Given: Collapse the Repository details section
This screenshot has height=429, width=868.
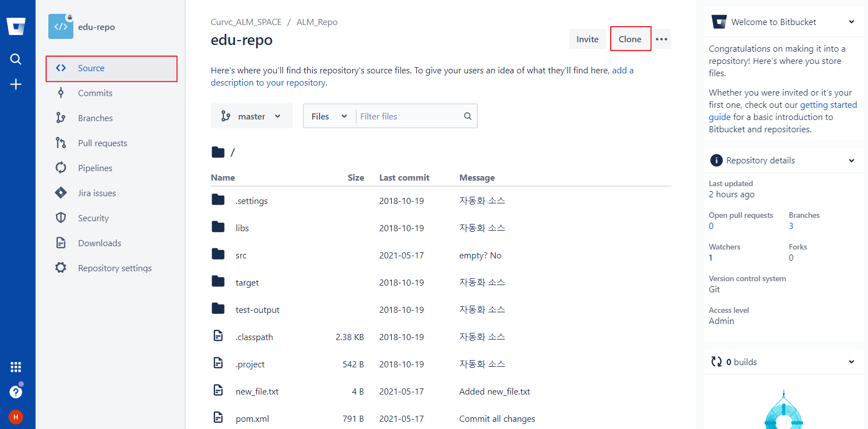Looking at the screenshot, I should pyautogui.click(x=851, y=161).
